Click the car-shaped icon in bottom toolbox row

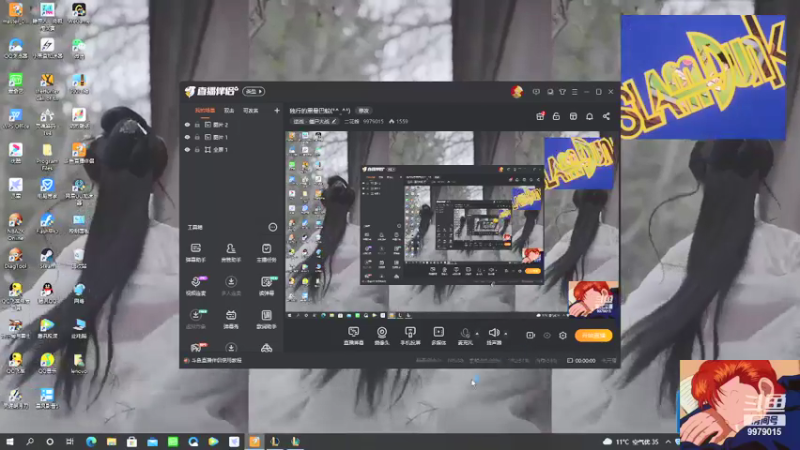pos(266,348)
